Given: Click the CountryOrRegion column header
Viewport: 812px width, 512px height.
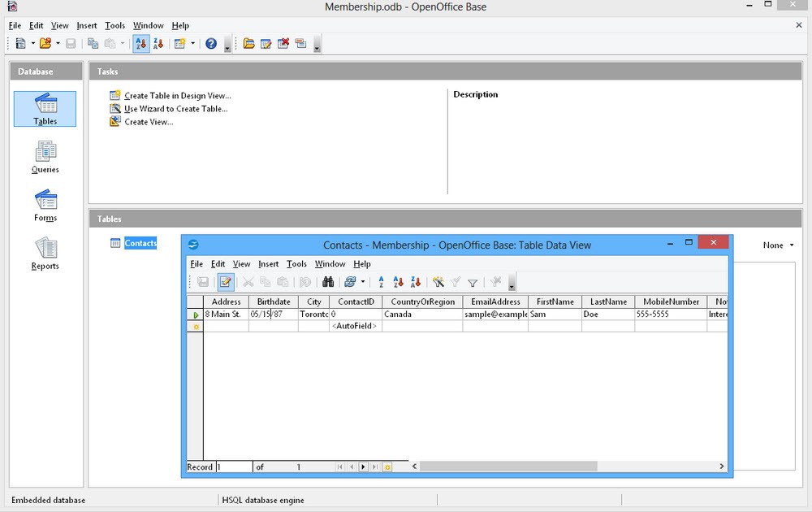Looking at the screenshot, I should [x=422, y=302].
